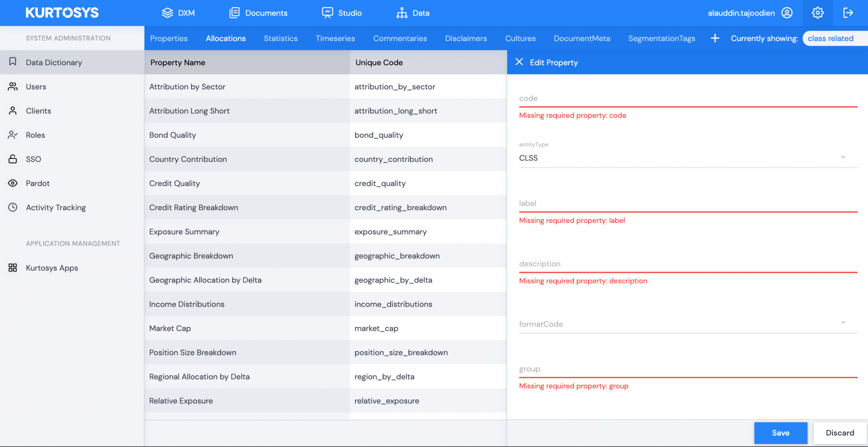Open the user account icon
The width and height of the screenshot is (868, 447).
click(x=787, y=13)
